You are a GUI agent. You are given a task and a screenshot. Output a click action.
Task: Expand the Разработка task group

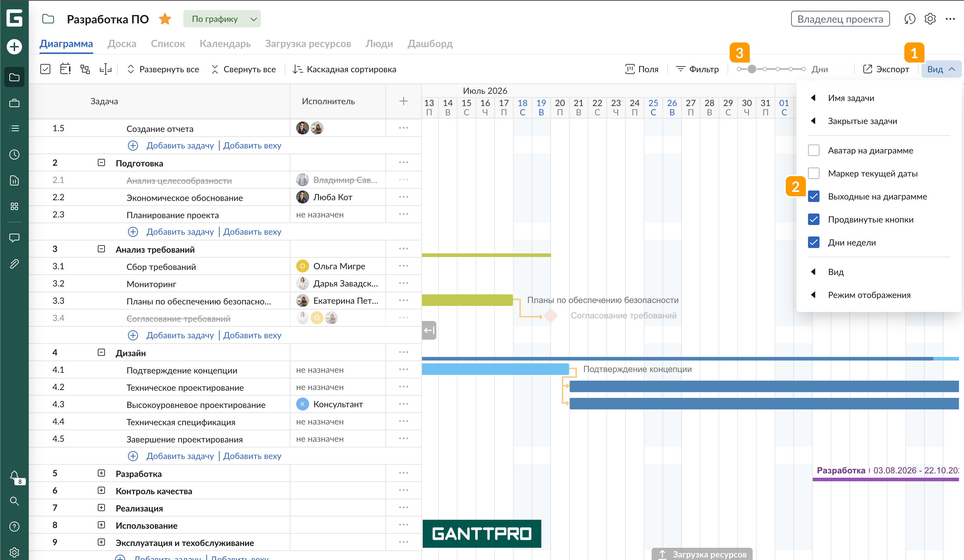[x=101, y=473]
